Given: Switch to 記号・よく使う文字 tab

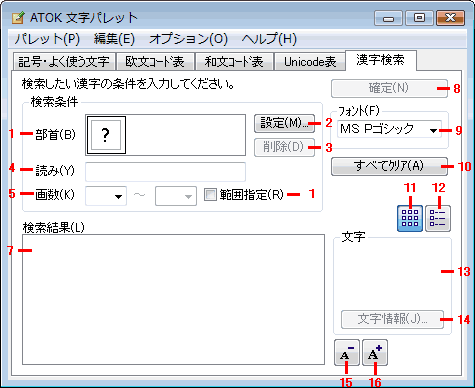Looking at the screenshot, I should click(64, 62).
